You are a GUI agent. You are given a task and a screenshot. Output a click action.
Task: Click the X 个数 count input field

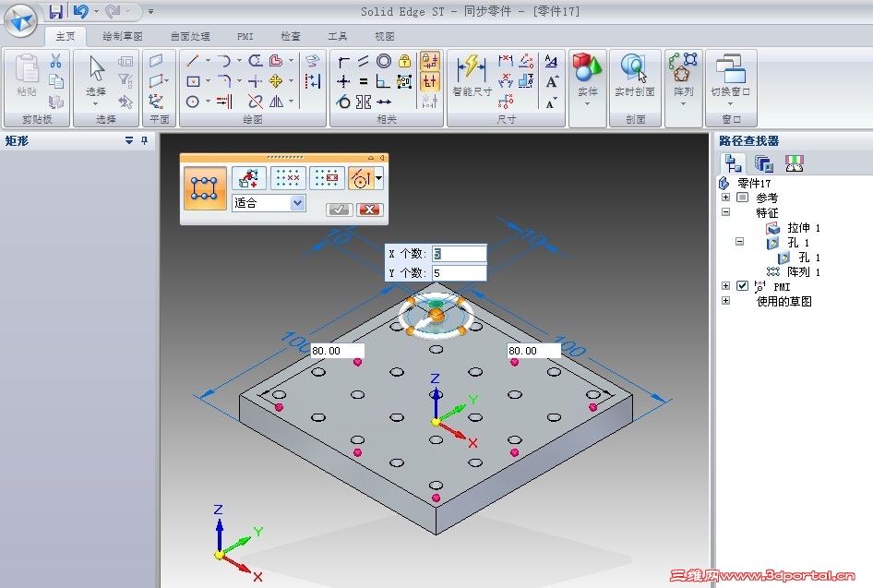point(460,253)
